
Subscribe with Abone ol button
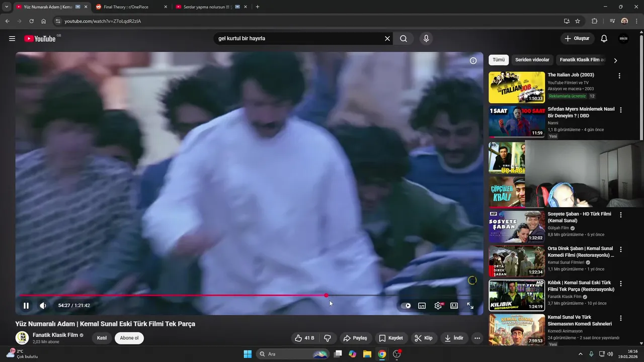(x=129, y=338)
